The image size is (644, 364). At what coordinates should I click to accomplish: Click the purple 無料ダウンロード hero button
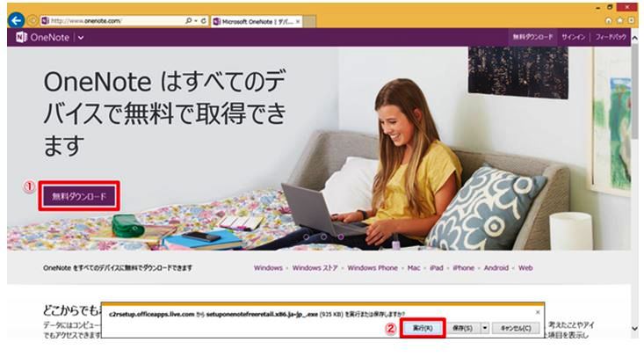79,196
